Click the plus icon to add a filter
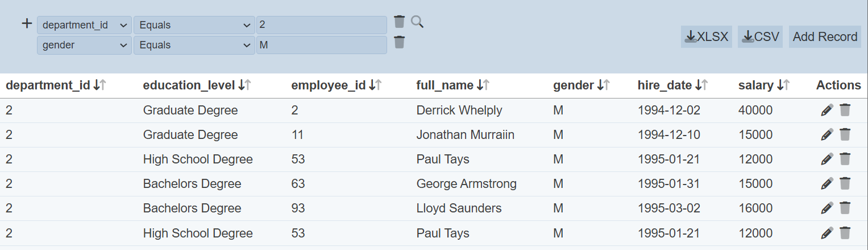 (27, 24)
